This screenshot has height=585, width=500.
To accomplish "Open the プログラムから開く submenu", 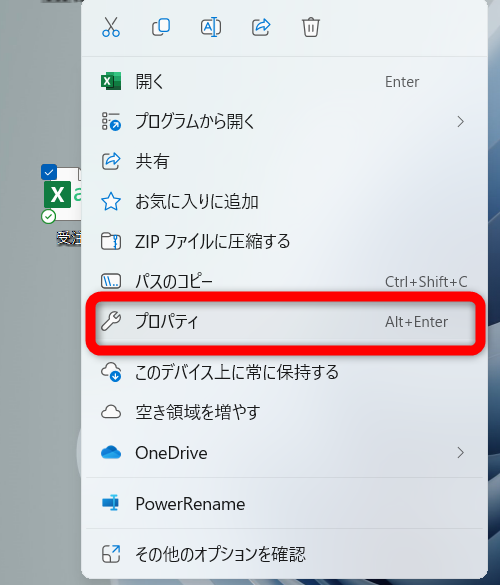I will (284, 122).
